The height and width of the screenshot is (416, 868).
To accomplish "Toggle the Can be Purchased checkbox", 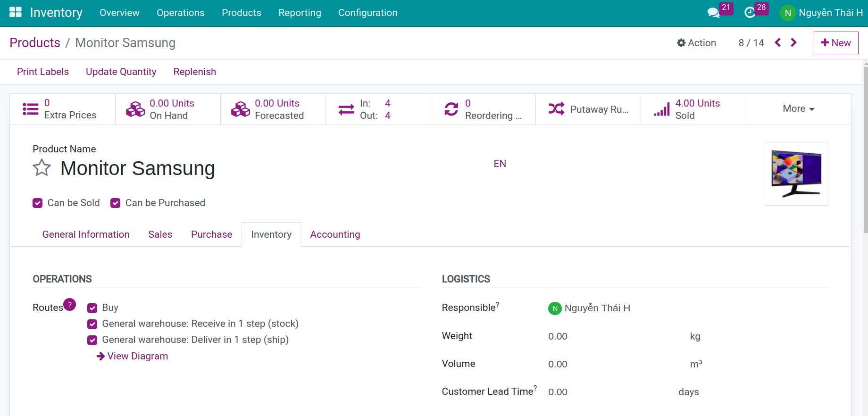I will tap(116, 203).
